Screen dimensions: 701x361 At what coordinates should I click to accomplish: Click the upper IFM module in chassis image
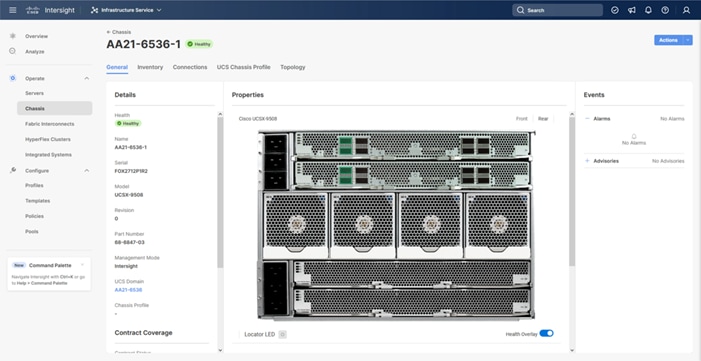click(412, 144)
